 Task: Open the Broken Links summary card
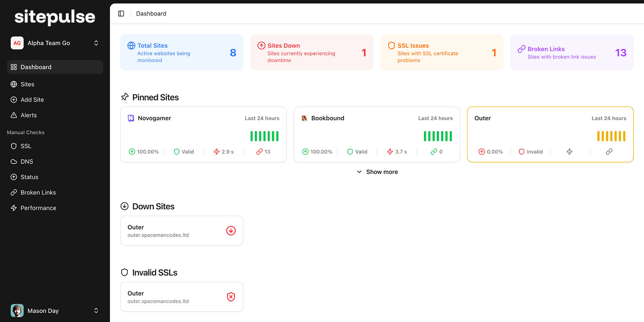pyautogui.click(x=572, y=52)
